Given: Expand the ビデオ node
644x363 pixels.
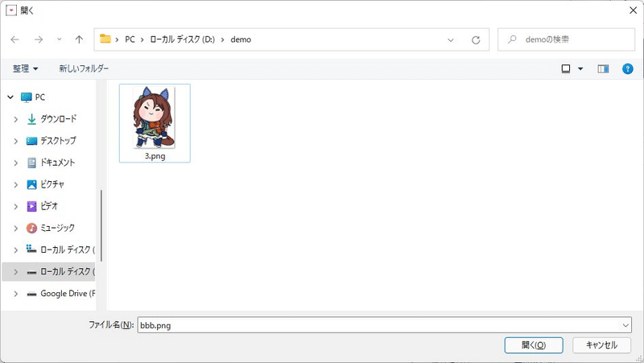Looking at the screenshot, I should point(15,206).
